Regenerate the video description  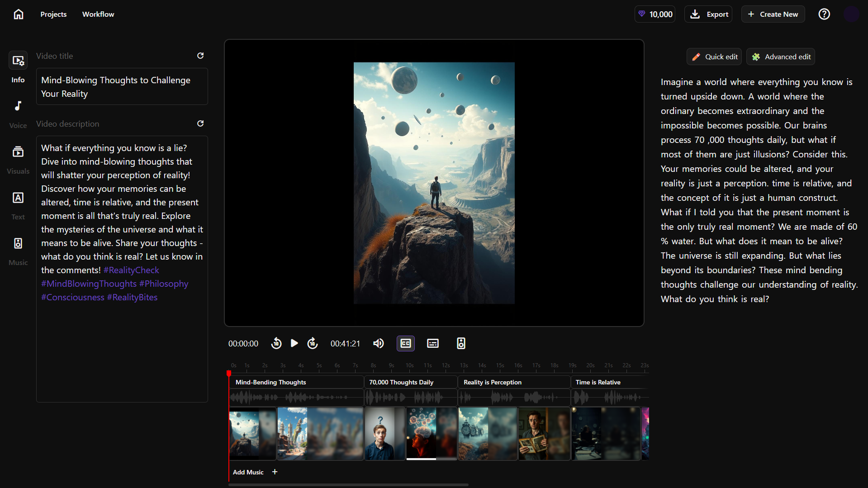pos(200,123)
